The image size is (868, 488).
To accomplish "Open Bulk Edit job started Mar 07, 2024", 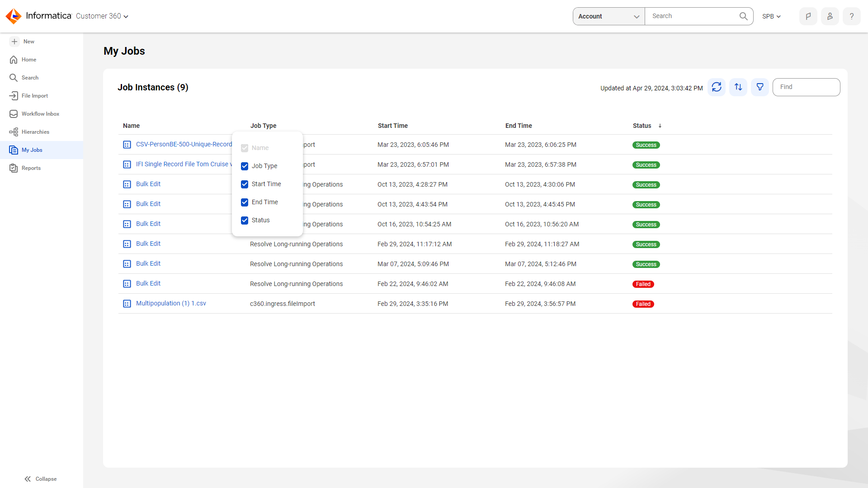I will pyautogui.click(x=148, y=263).
